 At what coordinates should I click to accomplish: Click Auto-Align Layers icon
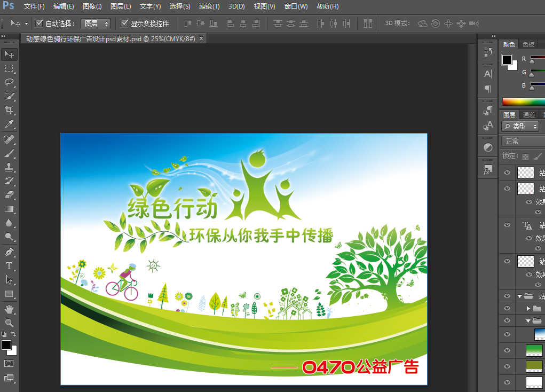368,23
